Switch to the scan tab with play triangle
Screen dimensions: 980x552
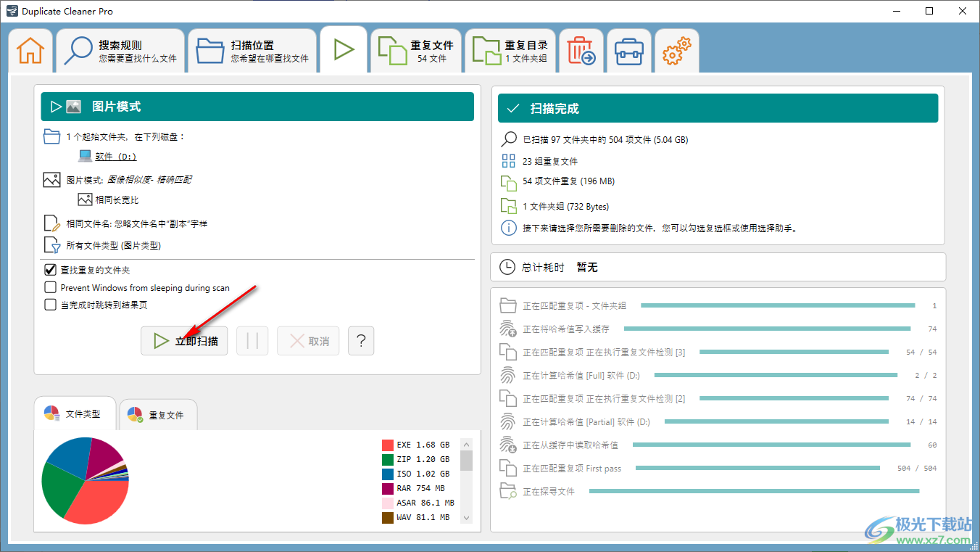tap(344, 49)
